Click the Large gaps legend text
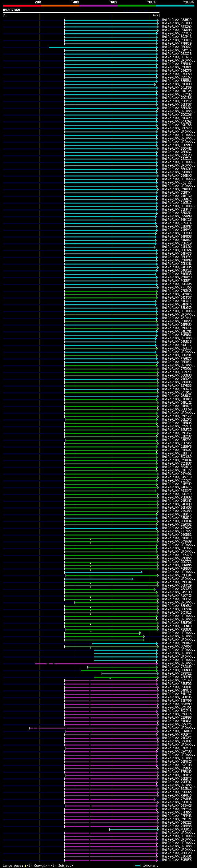The image size is (197, 868). [37, 865]
